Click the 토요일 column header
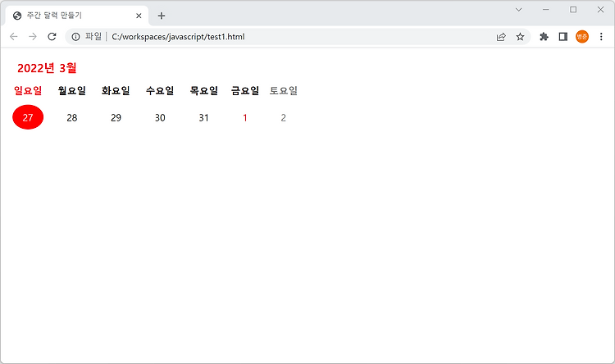 pos(283,91)
